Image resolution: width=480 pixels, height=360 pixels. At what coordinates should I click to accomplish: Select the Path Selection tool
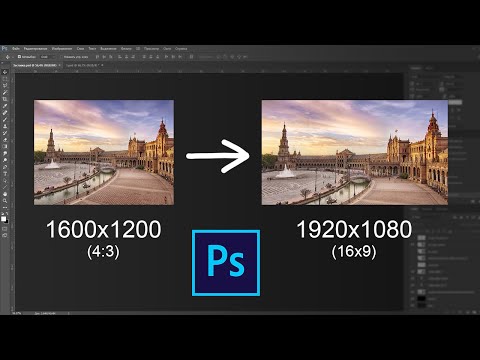click(x=5, y=180)
